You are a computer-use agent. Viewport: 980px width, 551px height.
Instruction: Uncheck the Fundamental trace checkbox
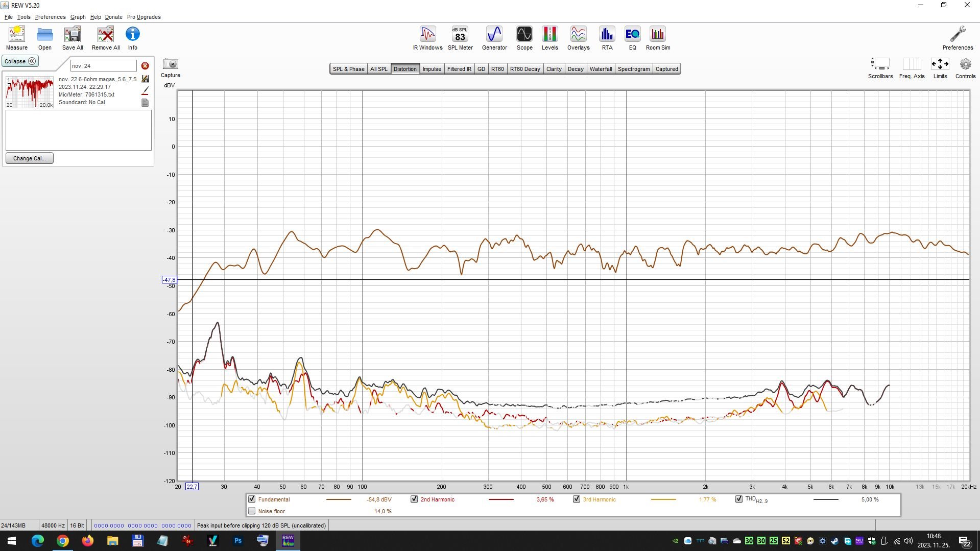pyautogui.click(x=252, y=499)
